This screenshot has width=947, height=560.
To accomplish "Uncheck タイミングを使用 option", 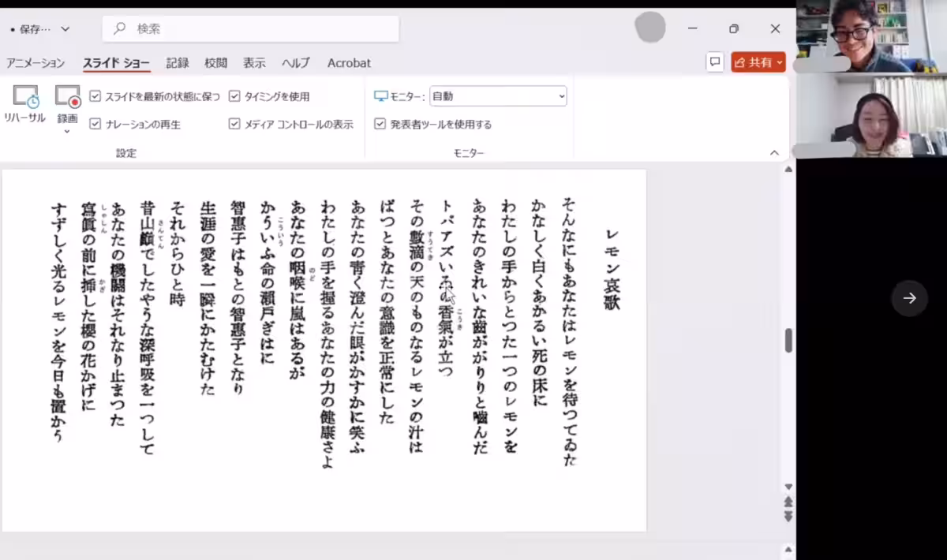I will pos(234,95).
